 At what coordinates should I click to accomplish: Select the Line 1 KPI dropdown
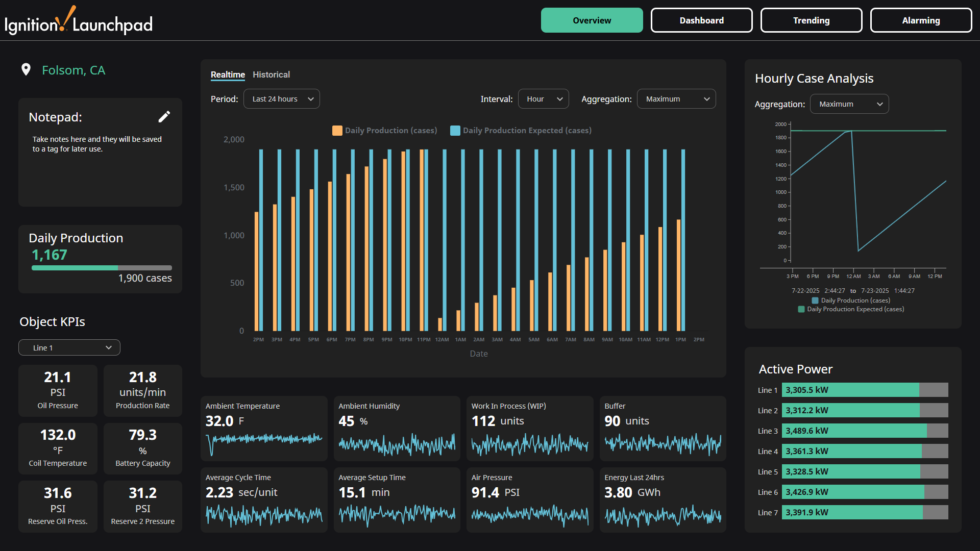(x=69, y=348)
